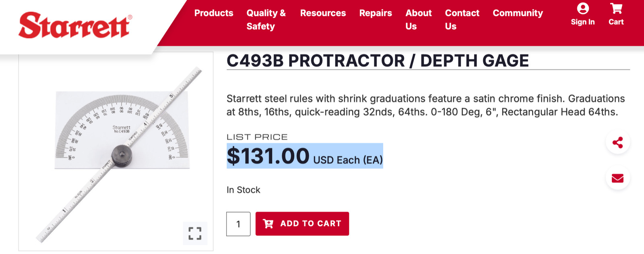Image resolution: width=644 pixels, height=254 pixels.
Task: Open the Repairs page
Action: tap(376, 13)
